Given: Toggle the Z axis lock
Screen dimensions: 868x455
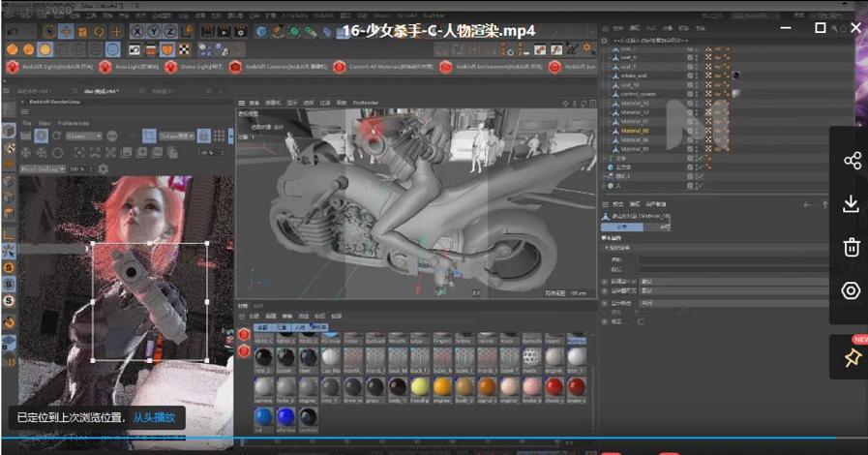Looking at the screenshot, I should pos(169,32).
